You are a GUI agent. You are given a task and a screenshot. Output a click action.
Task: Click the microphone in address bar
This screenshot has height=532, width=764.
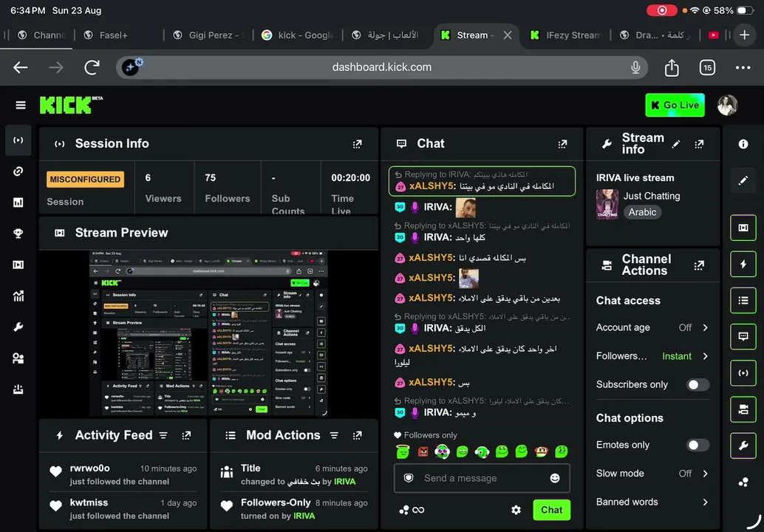[635, 68]
